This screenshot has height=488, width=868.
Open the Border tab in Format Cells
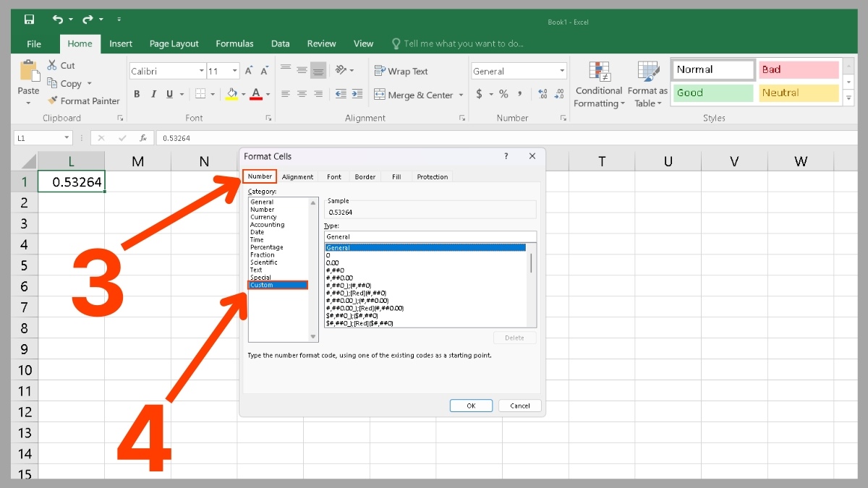(x=365, y=176)
